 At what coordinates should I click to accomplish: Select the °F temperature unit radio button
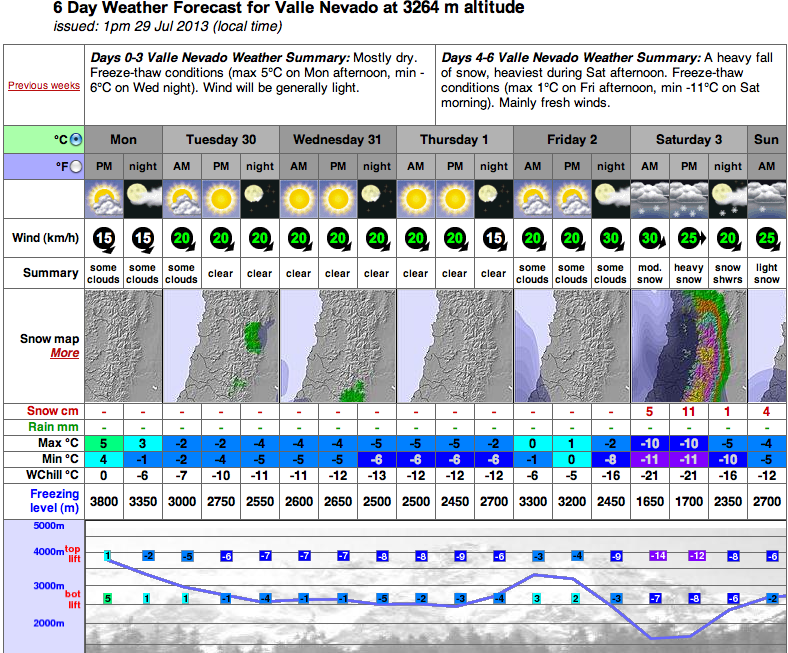pyautogui.click(x=76, y=166)
